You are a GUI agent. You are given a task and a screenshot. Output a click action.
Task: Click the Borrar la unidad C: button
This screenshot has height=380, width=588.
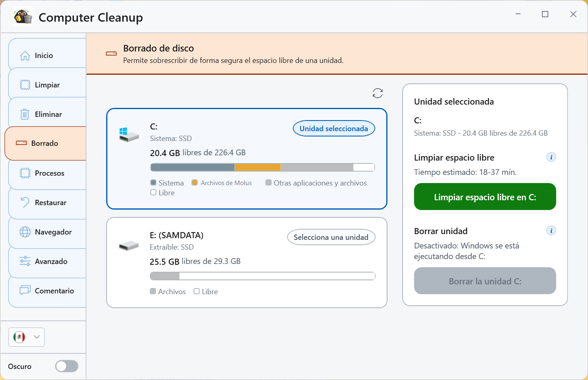485,281
